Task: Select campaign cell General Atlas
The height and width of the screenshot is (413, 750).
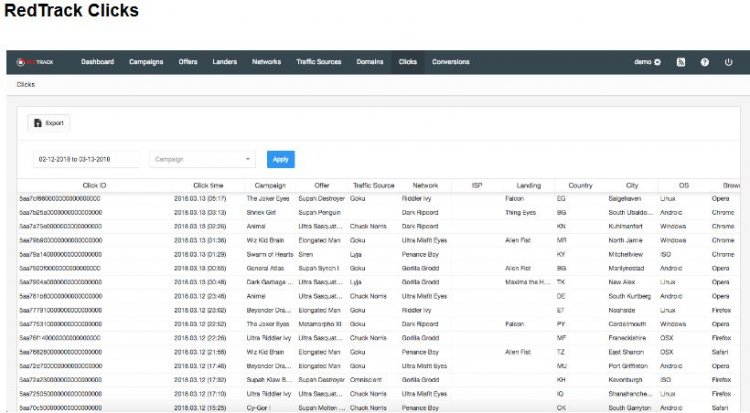Action: point(265,268)
